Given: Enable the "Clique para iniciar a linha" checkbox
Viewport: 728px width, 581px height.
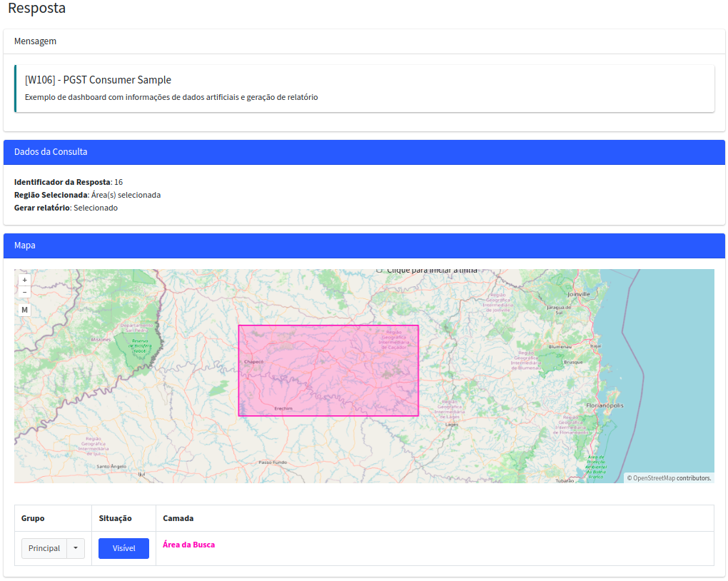Looking at the screenshot, I should point(379,269).
